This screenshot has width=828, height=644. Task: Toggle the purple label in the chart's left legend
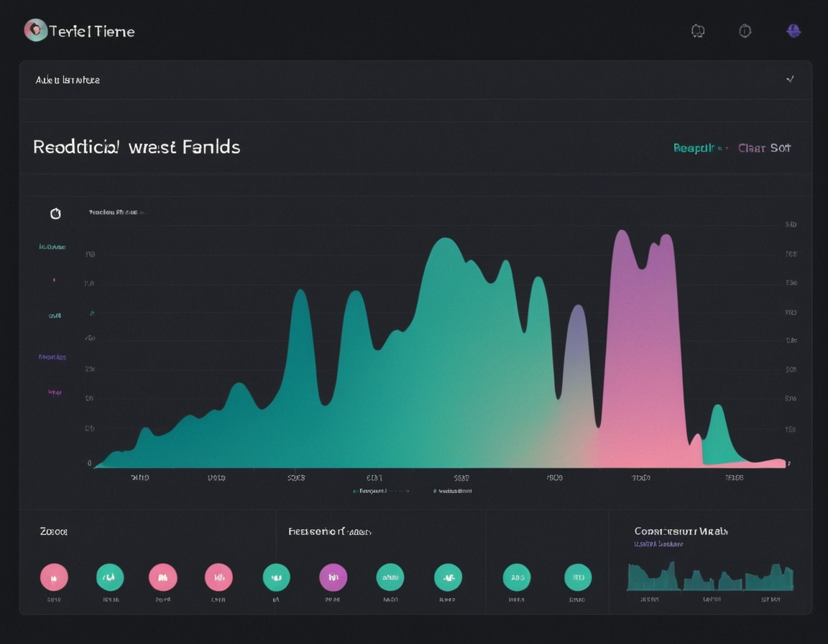tap(52, 356)
